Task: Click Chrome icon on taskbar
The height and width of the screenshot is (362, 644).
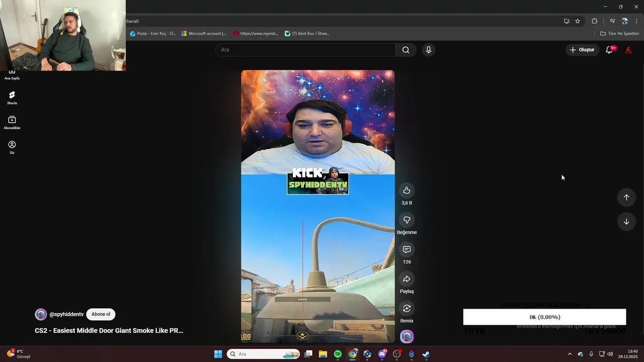Action: (x=353, y=354)
